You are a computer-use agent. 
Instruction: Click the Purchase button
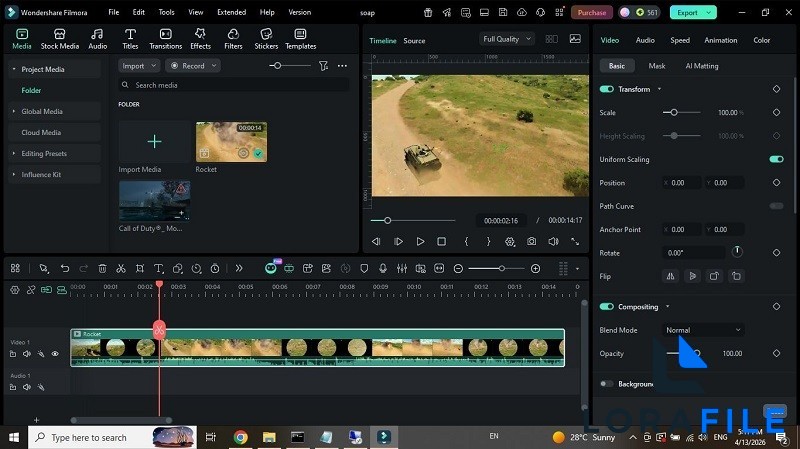pyautogui.click(x=592, y=12)
